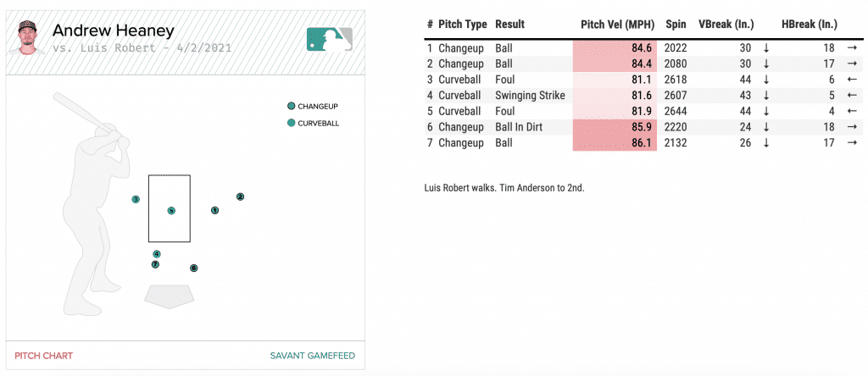Select pitch marker 1 on the chart

click(214, 210)
